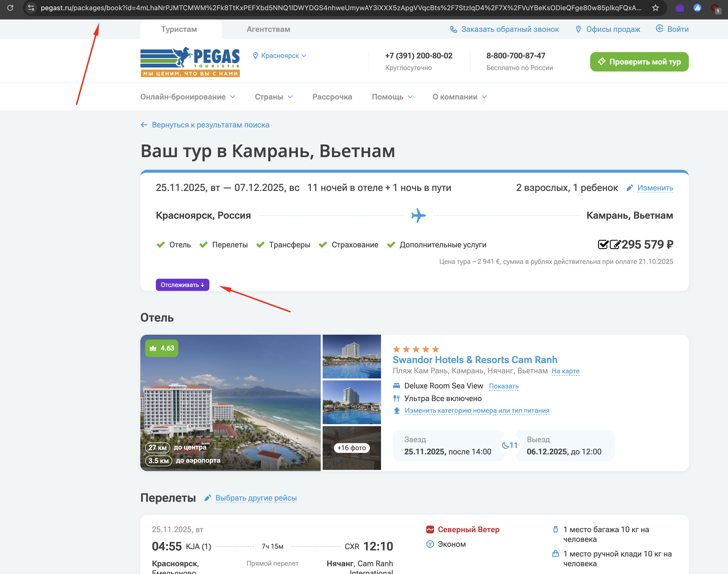Switch to the Агентствам tab

coord(268,29)
